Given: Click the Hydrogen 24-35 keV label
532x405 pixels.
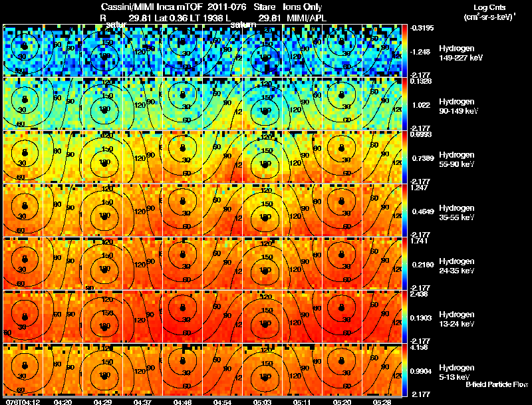Looking at the screenshot, I should coord(457,266).
